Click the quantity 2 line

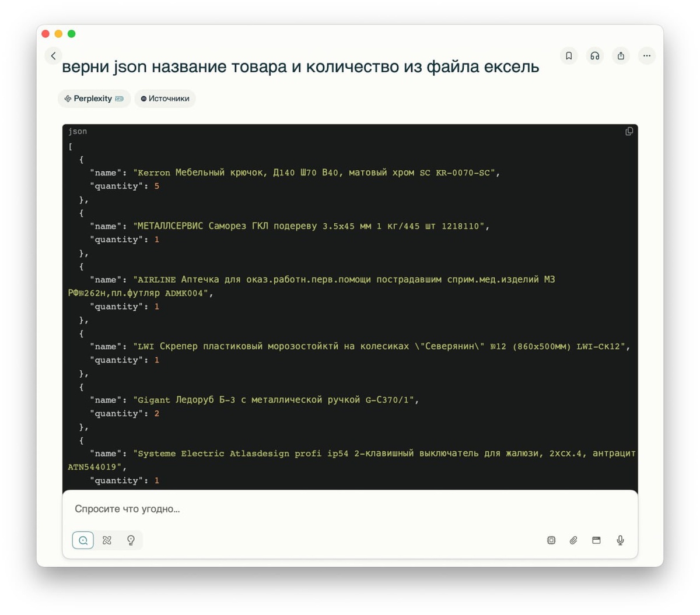125,413
